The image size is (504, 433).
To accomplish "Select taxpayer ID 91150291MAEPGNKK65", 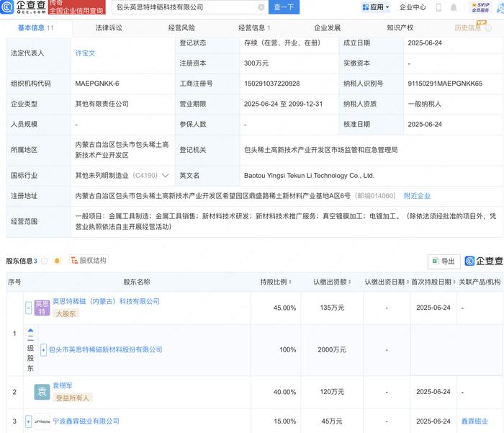I will (x=445, y=84).
